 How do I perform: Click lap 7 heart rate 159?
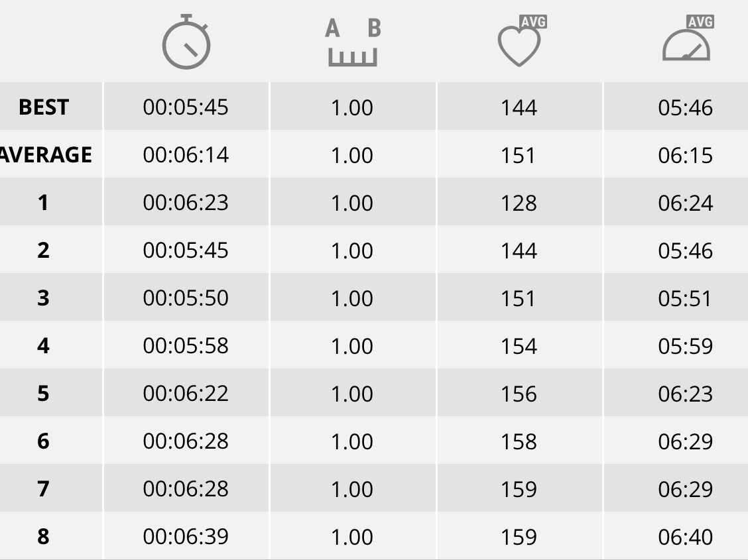[x=519, y=489]
